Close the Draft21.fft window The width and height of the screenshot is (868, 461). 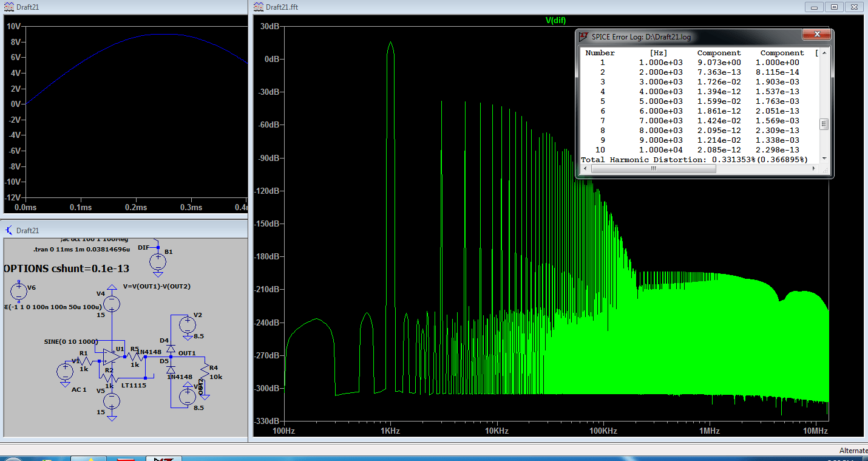[854, 7]
